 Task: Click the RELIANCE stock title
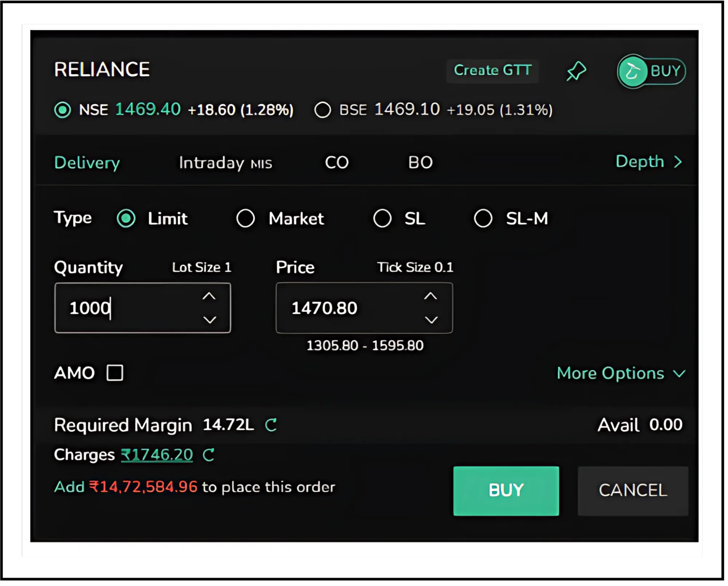coord(102,70)
